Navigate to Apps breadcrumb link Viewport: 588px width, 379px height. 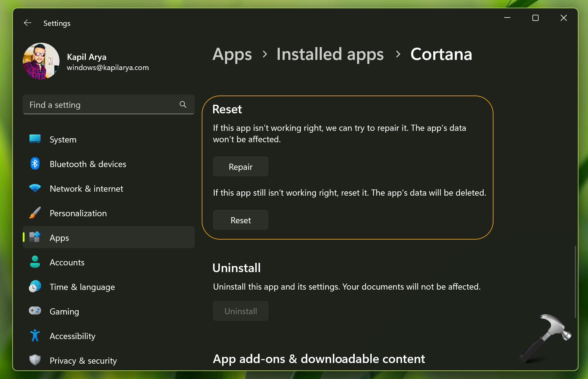coord(232,54)
